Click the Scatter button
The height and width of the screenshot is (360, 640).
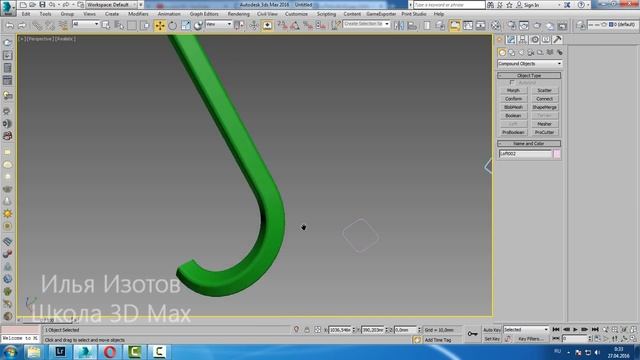coord(544,90)
